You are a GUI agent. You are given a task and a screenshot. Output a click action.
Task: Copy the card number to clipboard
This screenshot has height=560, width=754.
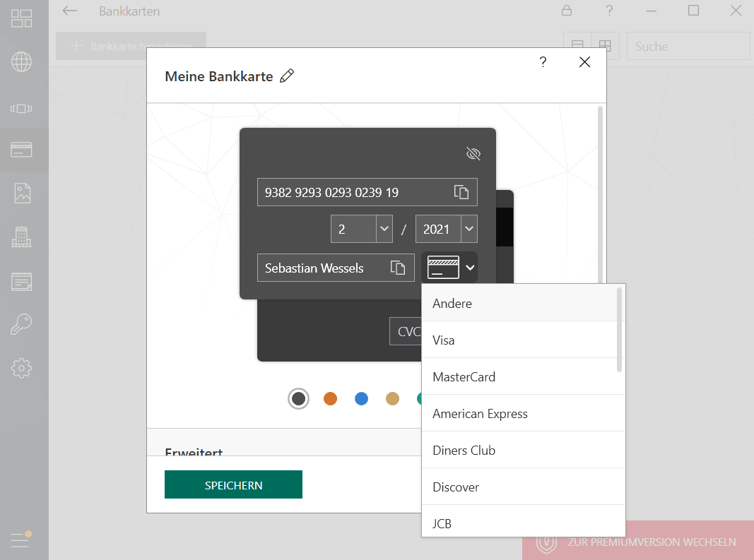pos(461,192)
